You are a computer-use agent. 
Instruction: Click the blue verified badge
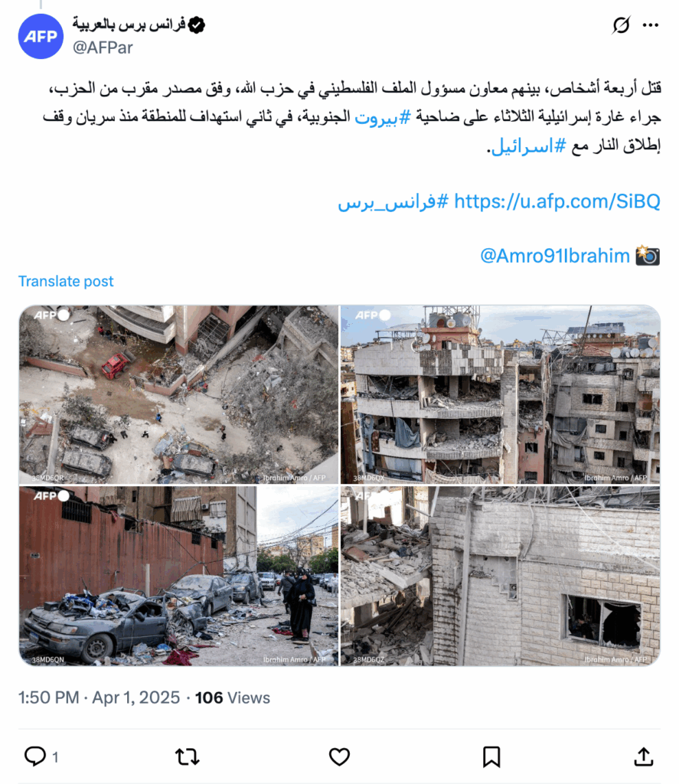coord(197,24)
